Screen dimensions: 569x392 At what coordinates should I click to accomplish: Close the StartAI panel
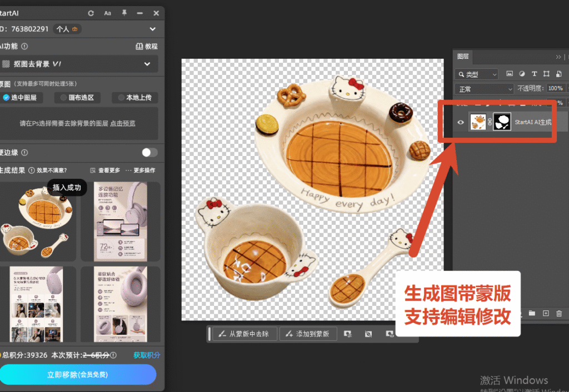tap(156, 13)
